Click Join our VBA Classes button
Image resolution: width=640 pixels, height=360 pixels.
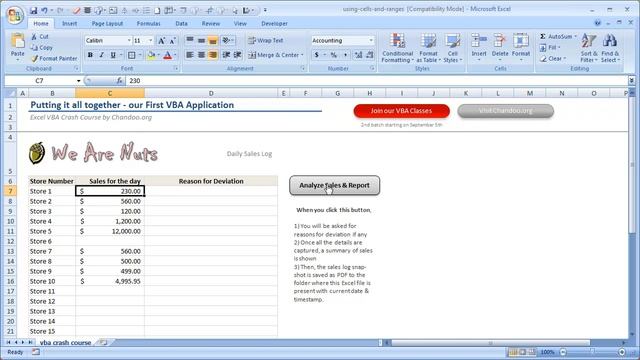[x=401, y=111]
